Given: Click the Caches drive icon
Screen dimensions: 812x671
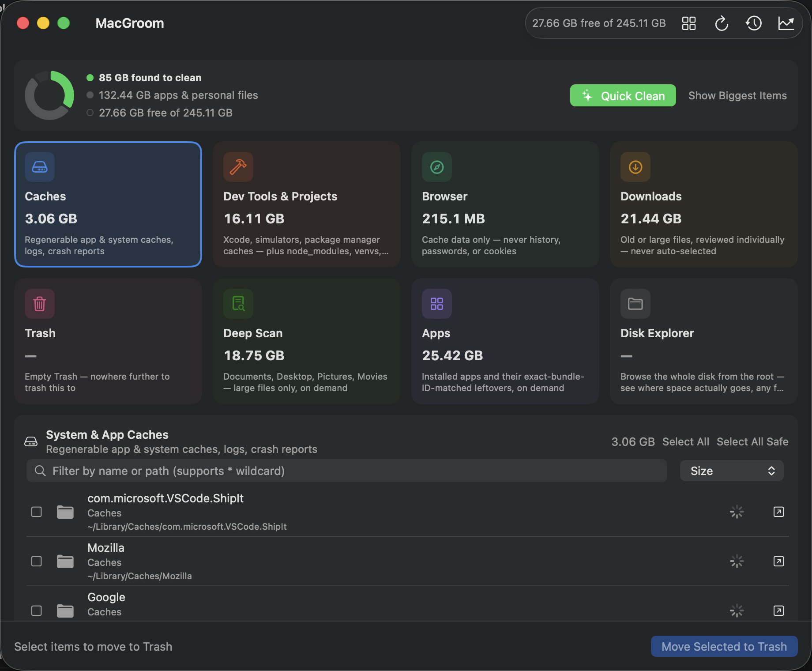Looking at the screenshot, I should (40, 167).
